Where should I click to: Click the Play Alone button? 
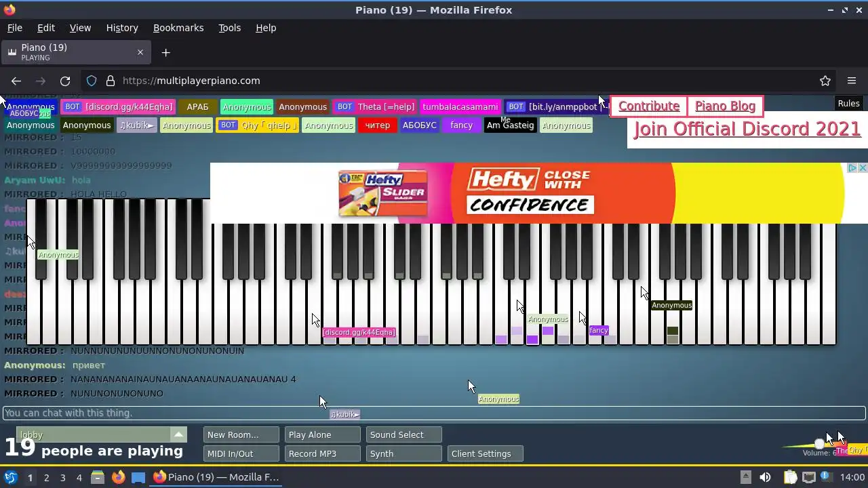(x=322, y=434)
